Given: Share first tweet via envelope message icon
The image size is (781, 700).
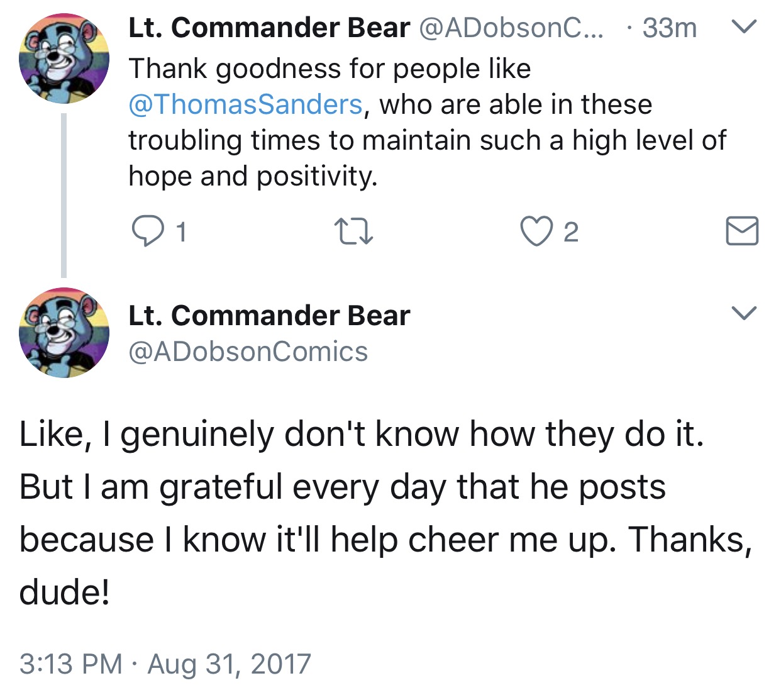Looking at the screenshot, I should point(742,231).
